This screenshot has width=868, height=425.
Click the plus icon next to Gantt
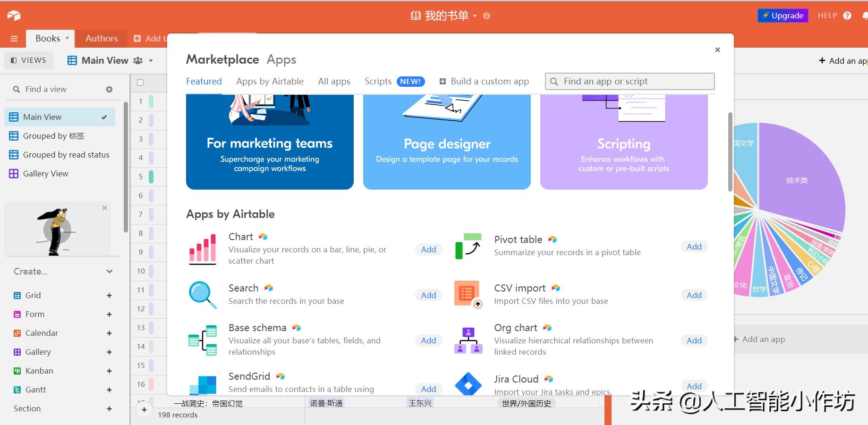click(x=109, y=390)
